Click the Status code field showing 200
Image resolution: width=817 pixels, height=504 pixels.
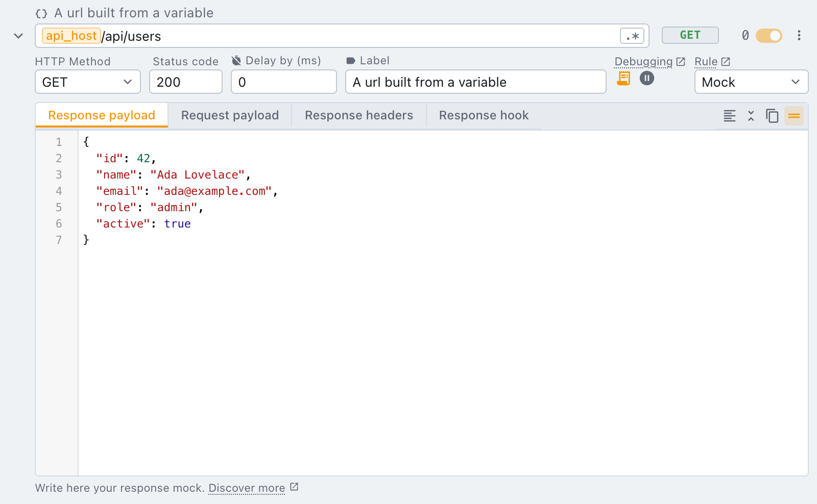[186, 82]
